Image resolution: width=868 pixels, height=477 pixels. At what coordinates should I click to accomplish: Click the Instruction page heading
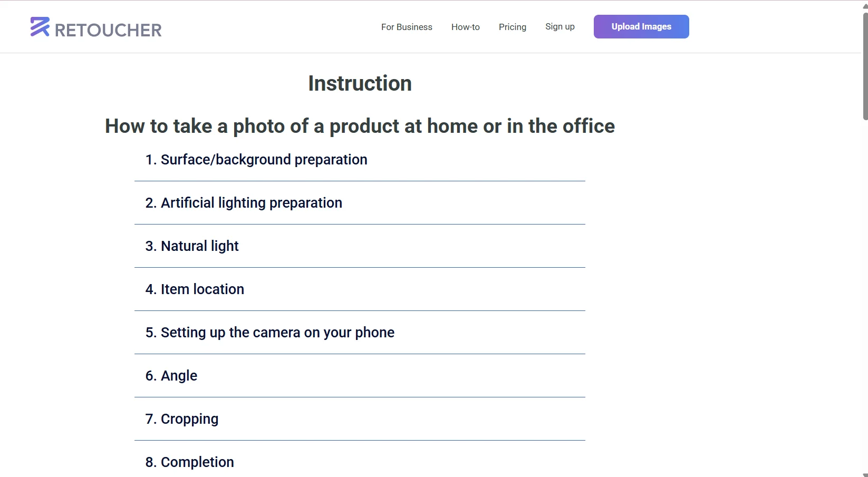(x=359, y=83)
